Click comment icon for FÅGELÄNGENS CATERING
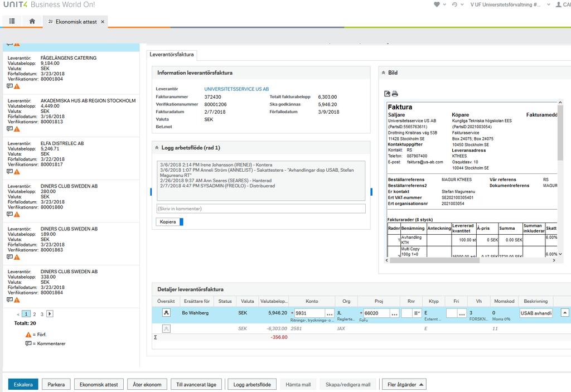The width and height of the screenshot is (571, 392). tap(10, 86)
